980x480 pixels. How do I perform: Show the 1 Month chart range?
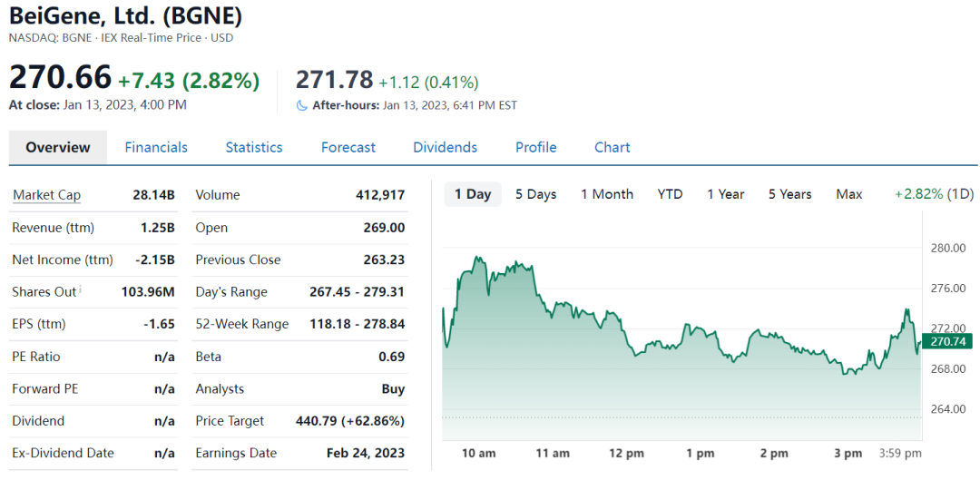607,194
